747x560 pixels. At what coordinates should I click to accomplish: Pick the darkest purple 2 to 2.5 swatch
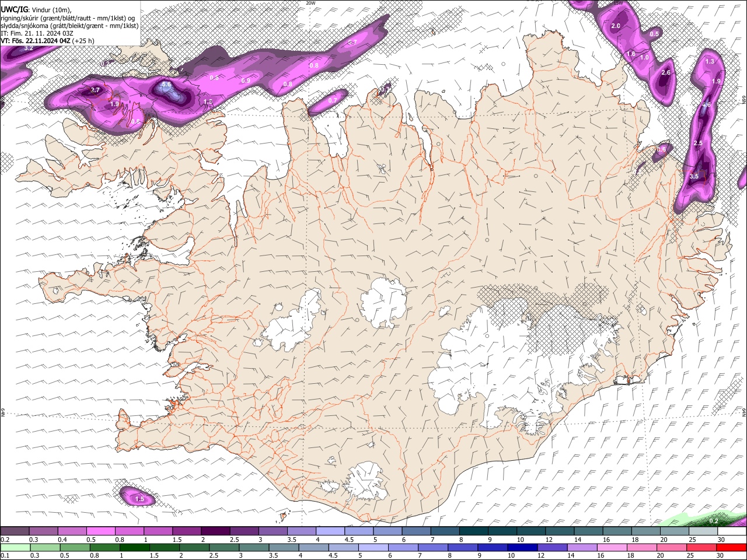click(215, 531)
